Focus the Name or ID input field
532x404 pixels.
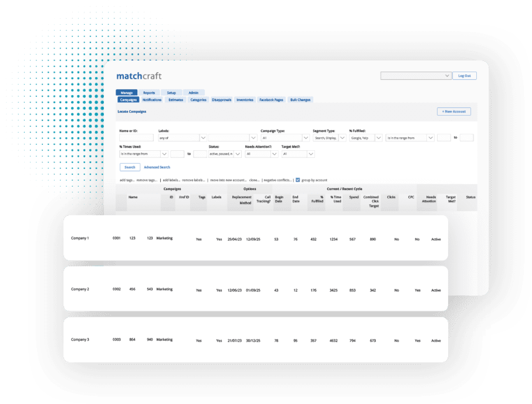[136, 138]
